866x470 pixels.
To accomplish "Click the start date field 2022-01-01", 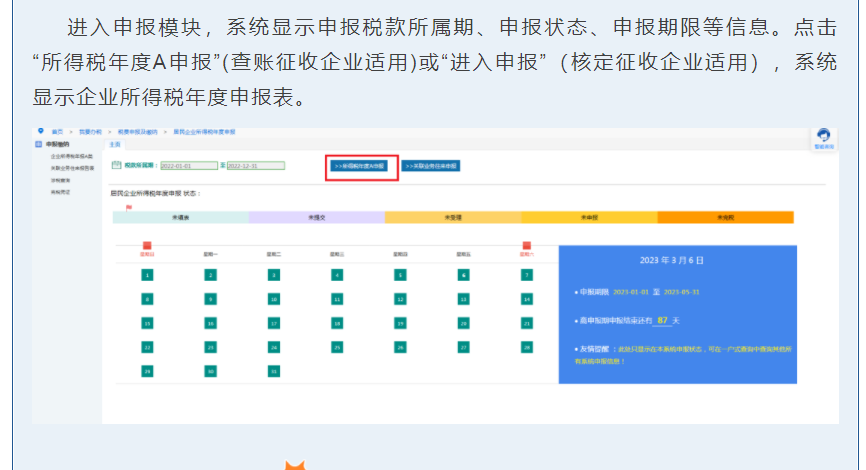I will pyautogui.click(x=189, y=166).
